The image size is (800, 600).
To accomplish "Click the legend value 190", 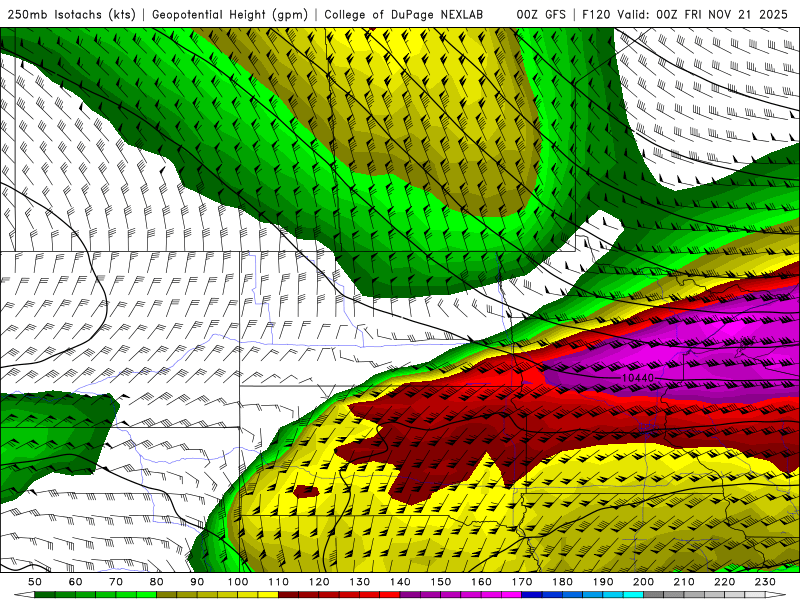I will coord(603,582).
